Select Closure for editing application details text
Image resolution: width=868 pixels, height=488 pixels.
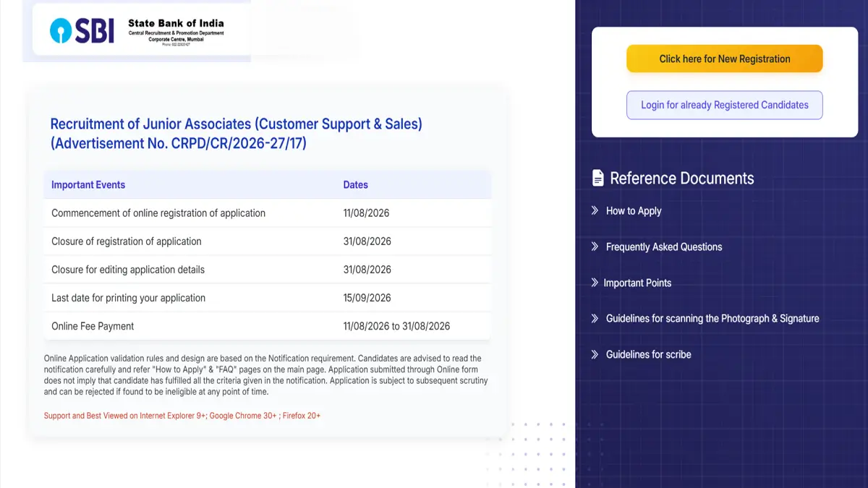pyautogui.click(x=128, y=270)
